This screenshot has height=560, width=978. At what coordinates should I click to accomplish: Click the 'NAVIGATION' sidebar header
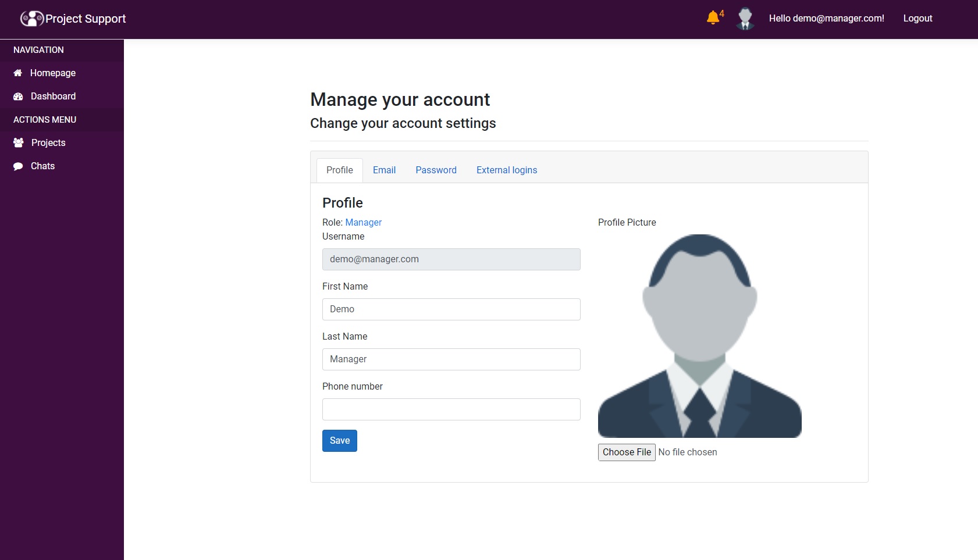click(38, 50)
